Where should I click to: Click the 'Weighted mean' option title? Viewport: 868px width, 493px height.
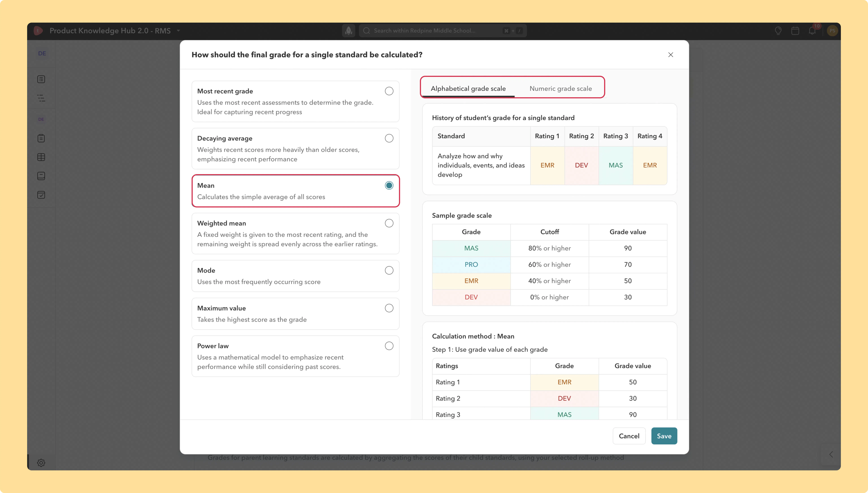click(x=222, y=223)
